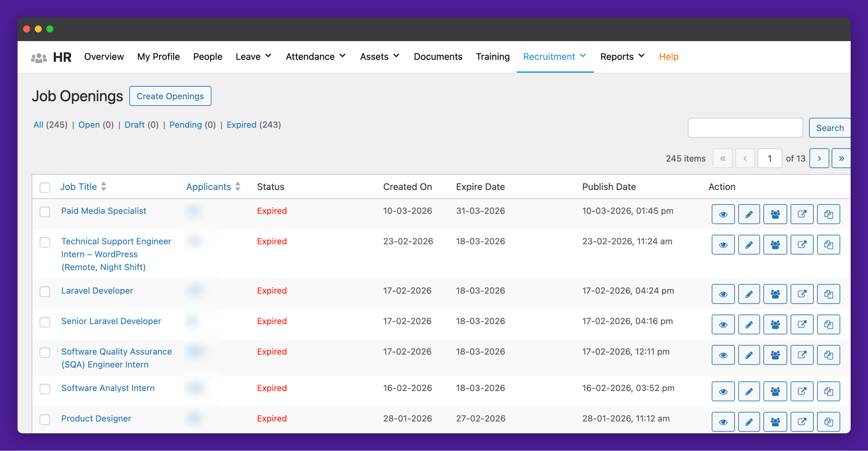Go to the last page with the double arrow
This screenshot has height=451, width=868.
pyautogui.click(x=841, y=158)
